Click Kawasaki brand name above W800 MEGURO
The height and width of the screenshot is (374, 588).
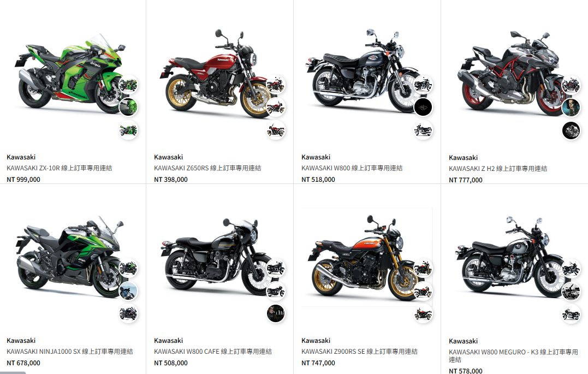coord(463,341)
